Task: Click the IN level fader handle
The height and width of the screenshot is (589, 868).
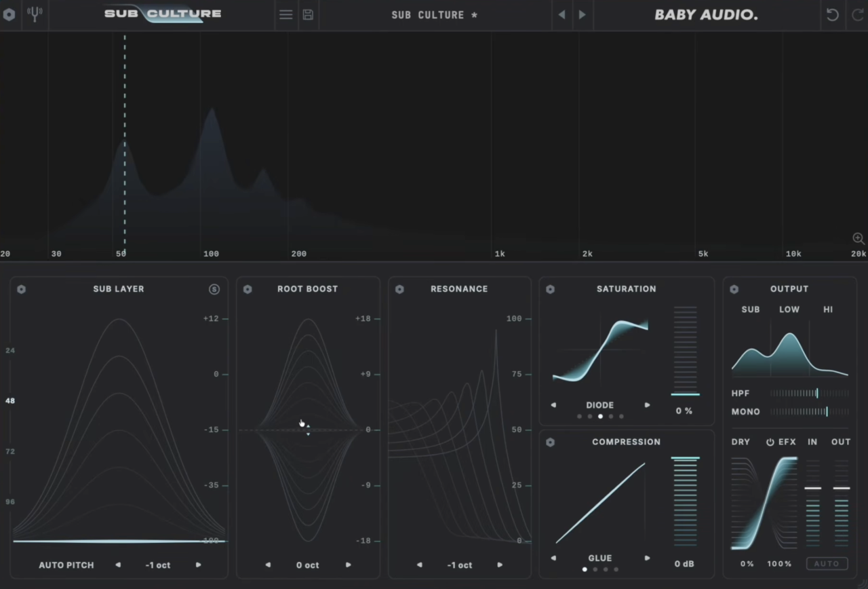Action: 812,488
